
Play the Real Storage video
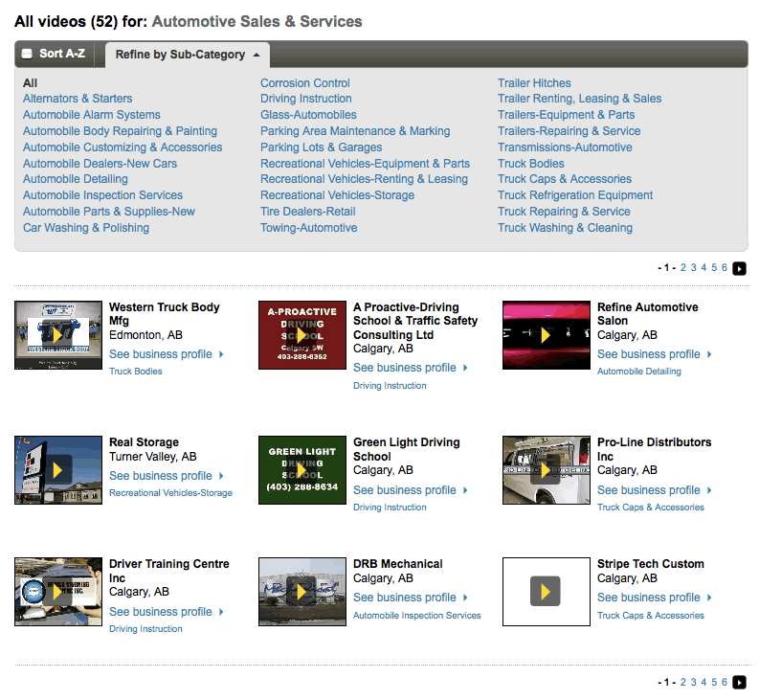(x=58, y=470)
